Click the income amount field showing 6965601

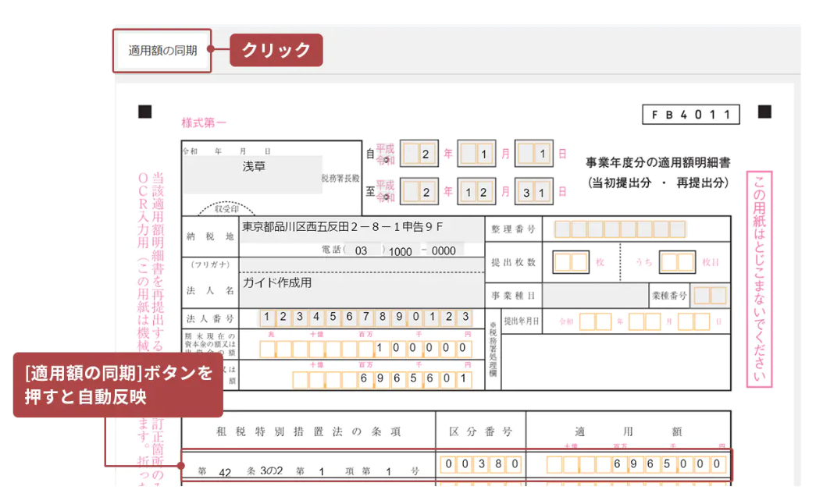point(383,379)
